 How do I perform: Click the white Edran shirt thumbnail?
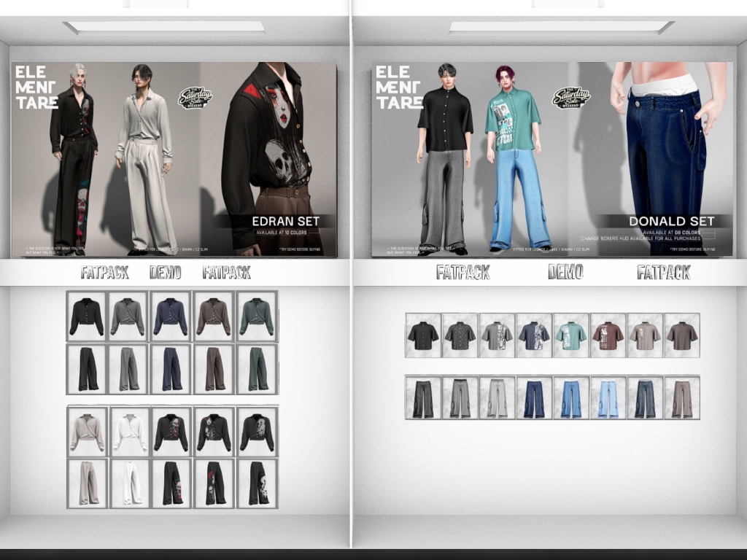129,432
